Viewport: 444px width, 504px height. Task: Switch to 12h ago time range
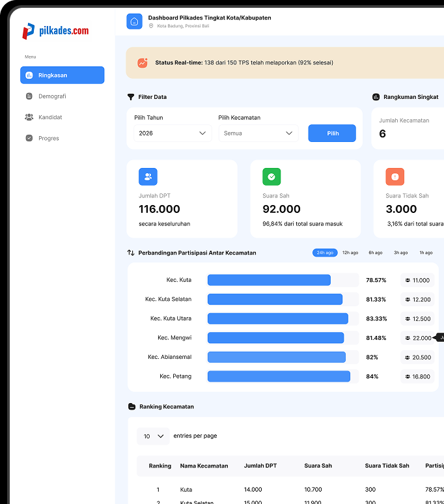tap(350, 253)
